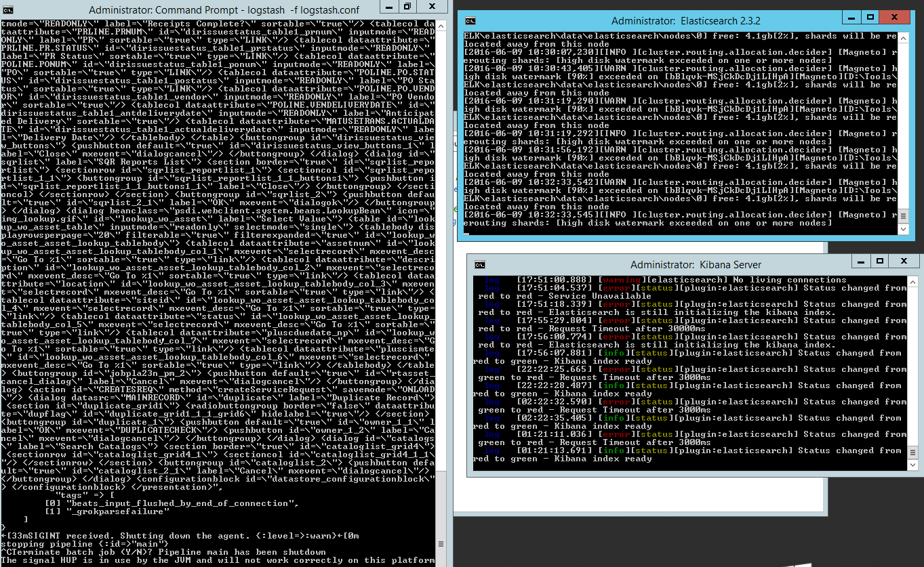Screen dimensions: 924x567
Task: Minimize the Elasticsearch 2.3.2 console window
Action: pos(850,18)
